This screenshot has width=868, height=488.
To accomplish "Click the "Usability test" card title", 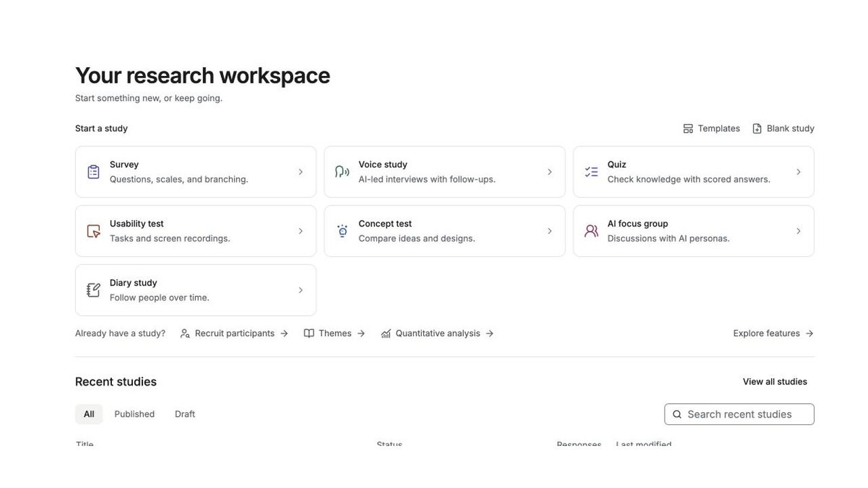I will point(137,224).
